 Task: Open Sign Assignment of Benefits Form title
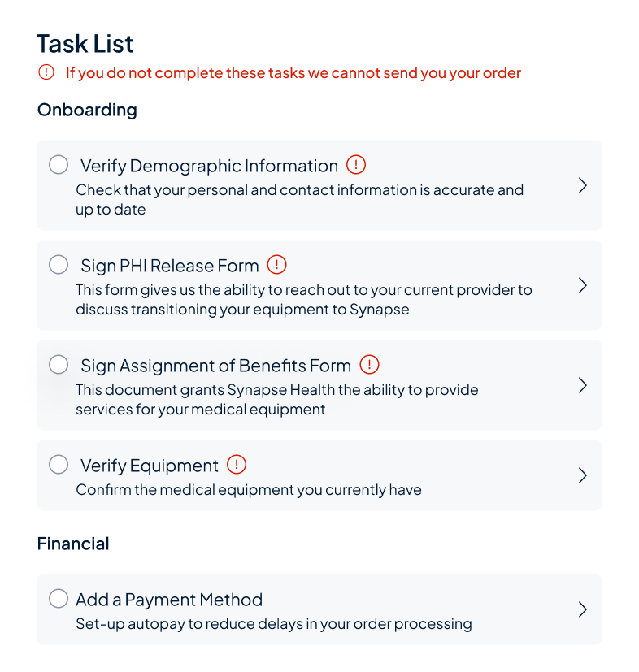point(215,366)
